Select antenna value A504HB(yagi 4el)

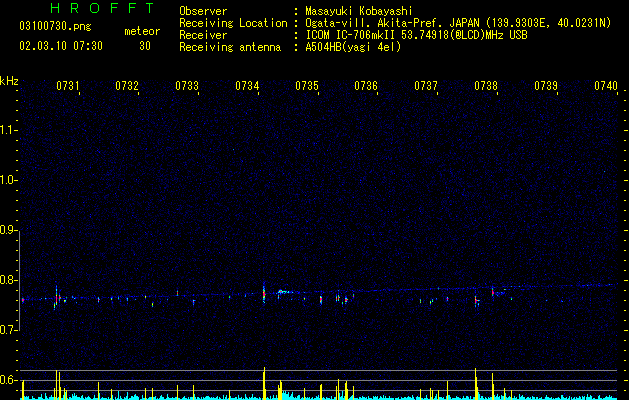(x=353, y=47)
